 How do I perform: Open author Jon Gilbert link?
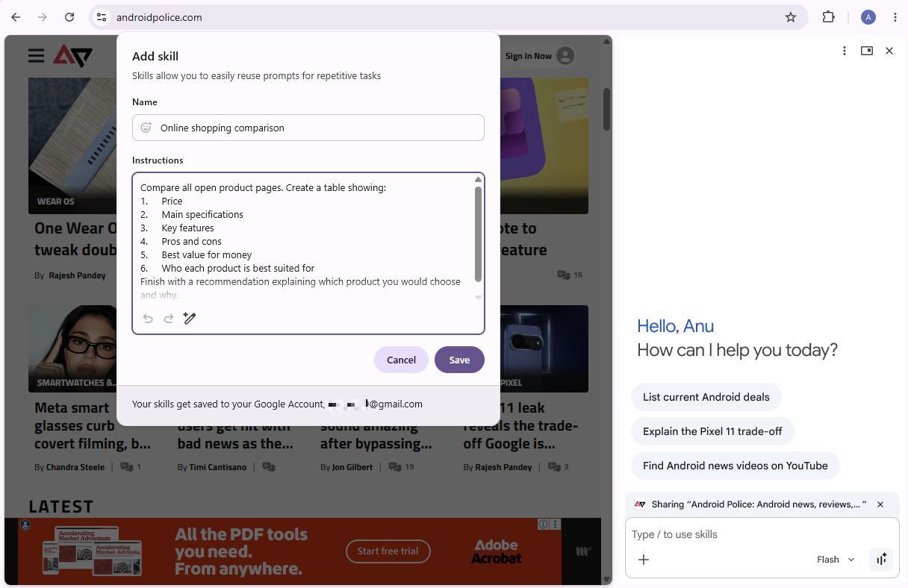click(x=352, y=467)
